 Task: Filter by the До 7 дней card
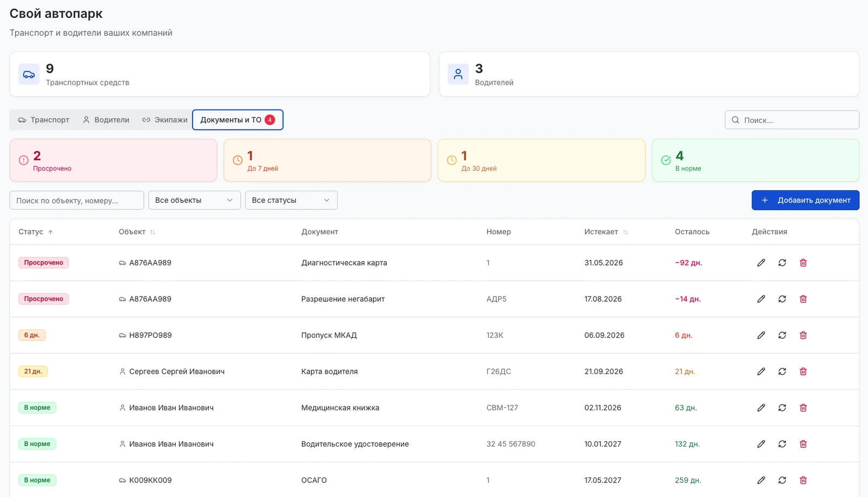point(327,160)
